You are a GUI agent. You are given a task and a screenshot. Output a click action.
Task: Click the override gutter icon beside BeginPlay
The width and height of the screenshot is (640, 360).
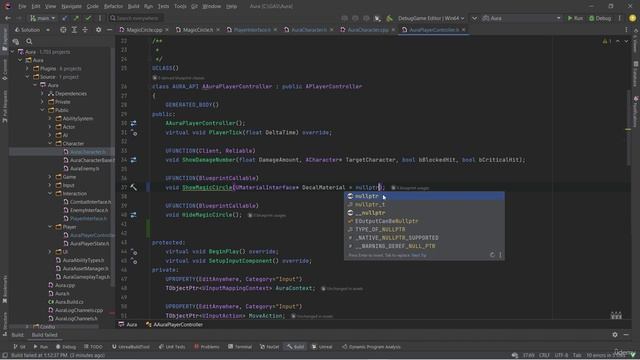(x=134, y=251)
